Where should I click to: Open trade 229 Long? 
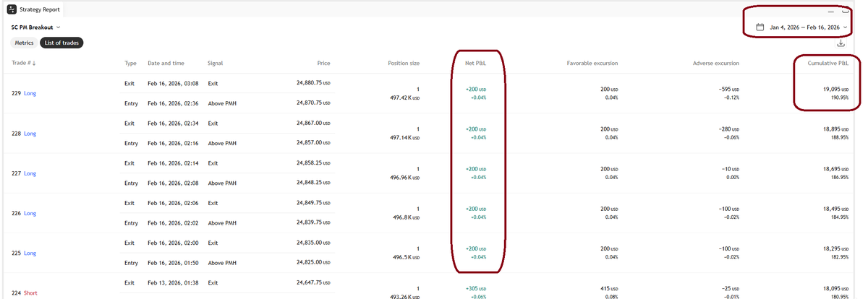tap(25, 94)
